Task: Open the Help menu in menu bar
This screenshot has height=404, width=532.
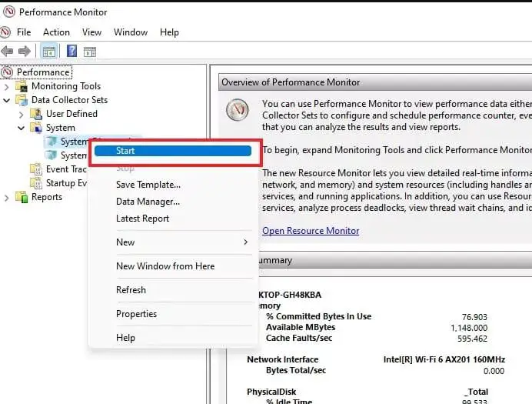Action: pos(169,32)
